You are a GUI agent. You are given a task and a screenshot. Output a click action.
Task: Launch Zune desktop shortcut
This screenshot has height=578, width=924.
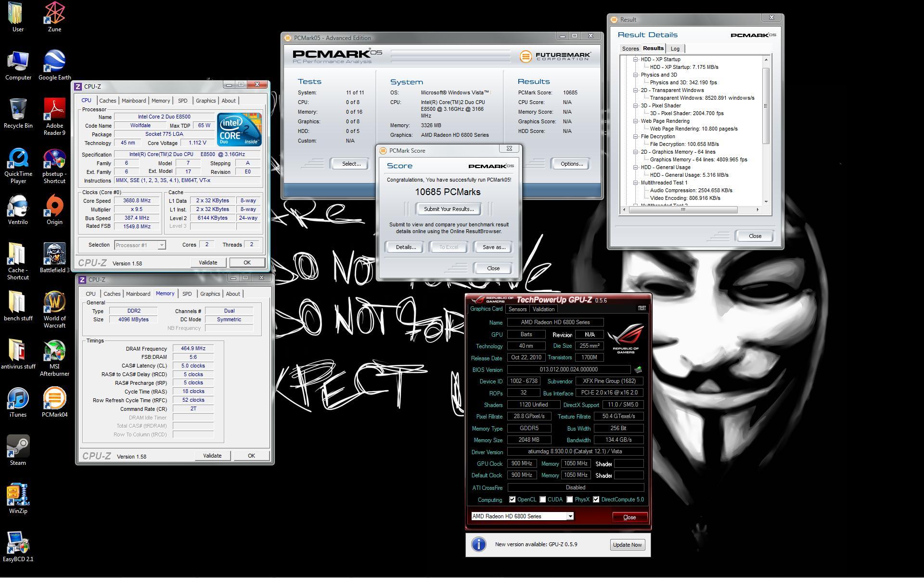[54, 17]
